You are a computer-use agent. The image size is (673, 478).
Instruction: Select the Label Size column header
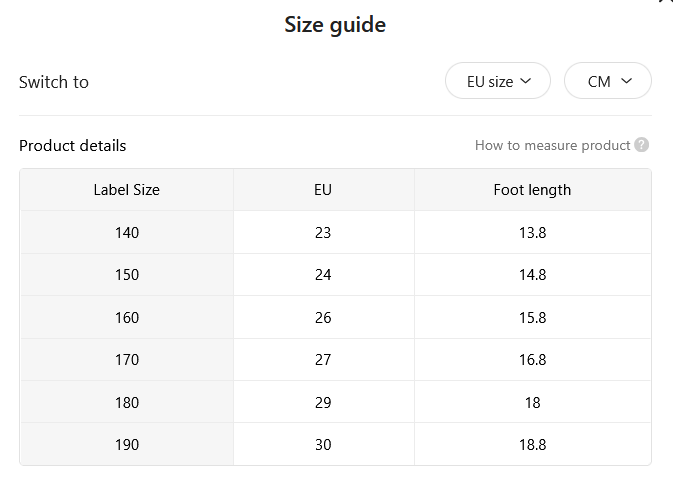tap(127, 190)
